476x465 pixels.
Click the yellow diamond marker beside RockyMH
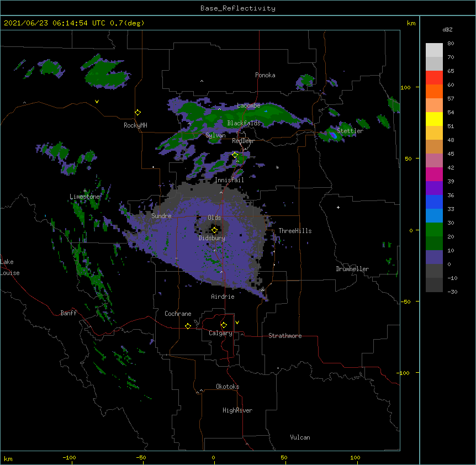[137, 113]
